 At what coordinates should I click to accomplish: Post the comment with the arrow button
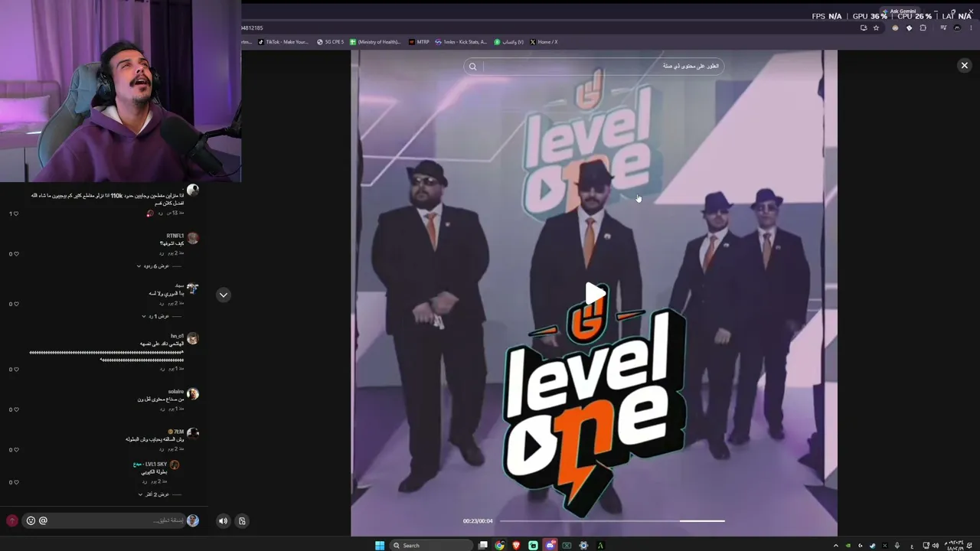[x=11, y=520]
